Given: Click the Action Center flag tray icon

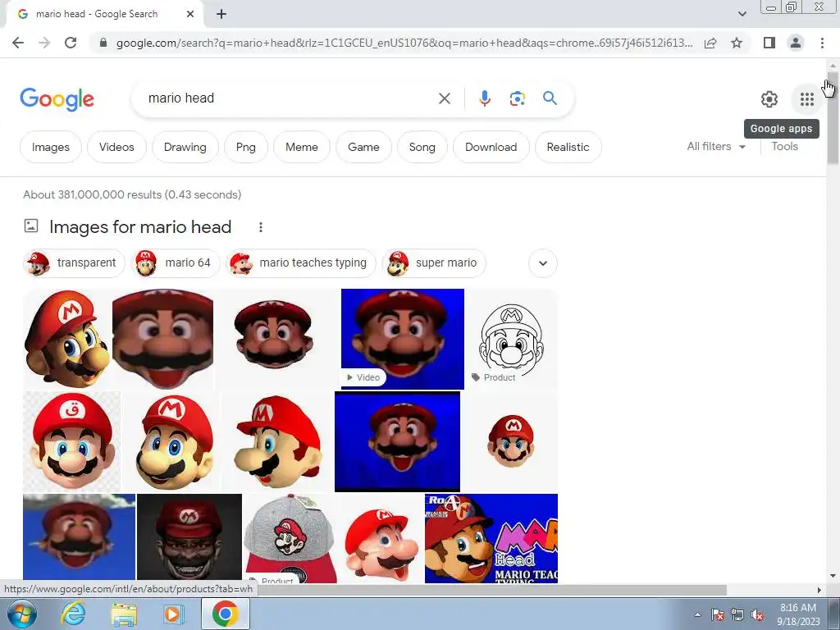Looking at the screenshot, I should 717,614.
